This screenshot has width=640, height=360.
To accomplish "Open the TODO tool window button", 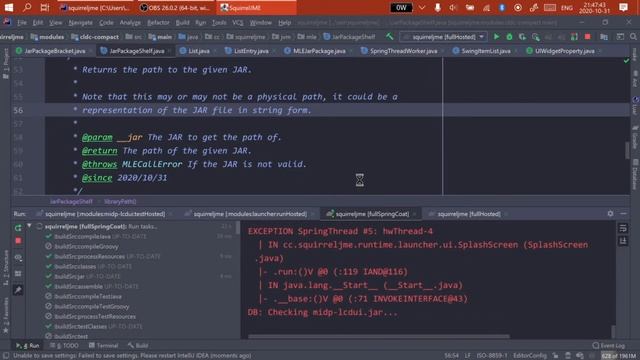I will [x=64, y=345].
